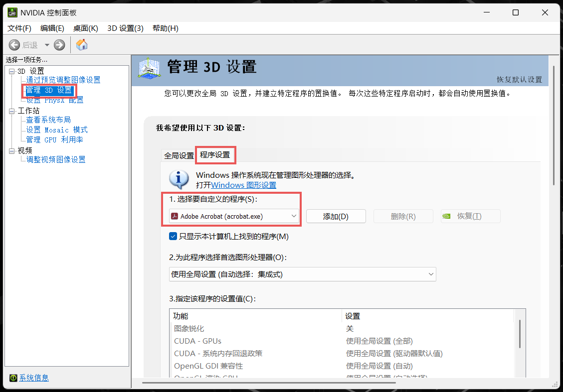
Task: Open the 桌面(K) menu
Action: click(x=85, y=28)
